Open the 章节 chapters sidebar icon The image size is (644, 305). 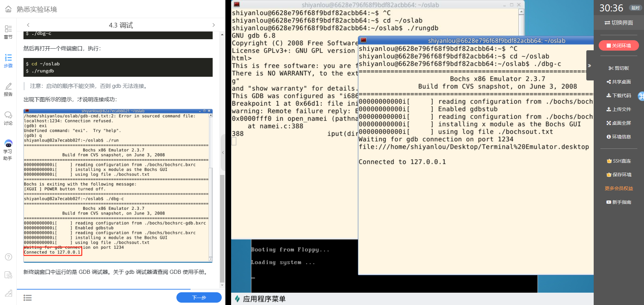pos(8,32)
